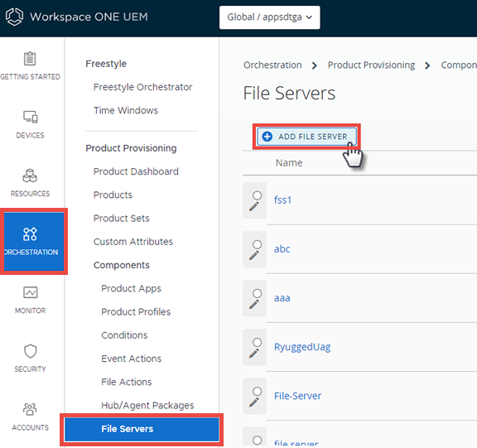Select File Servers menu item

tap(142, 429)
